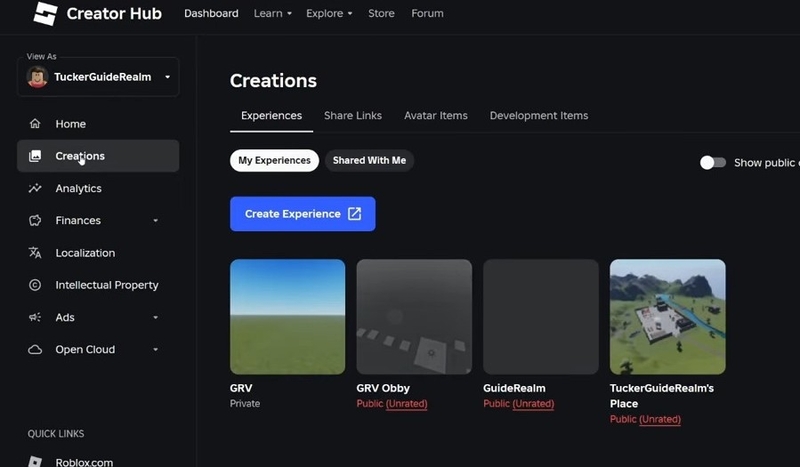Image resolution: width=800 pixels, height=467 pixels.
Task: Click the Ads megaphone icon
Action: click(35, 317)
